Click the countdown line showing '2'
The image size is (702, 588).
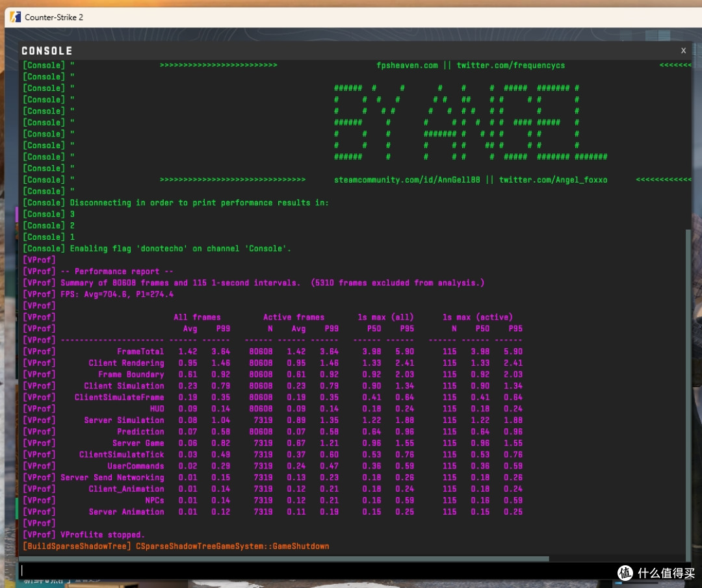click(72, 225)
